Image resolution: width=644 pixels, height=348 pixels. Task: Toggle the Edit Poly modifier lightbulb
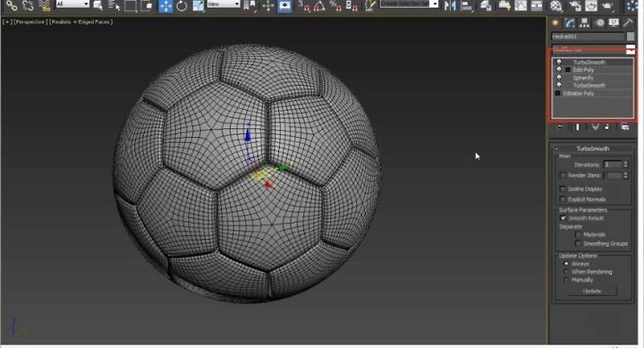[x=558, y=70]
